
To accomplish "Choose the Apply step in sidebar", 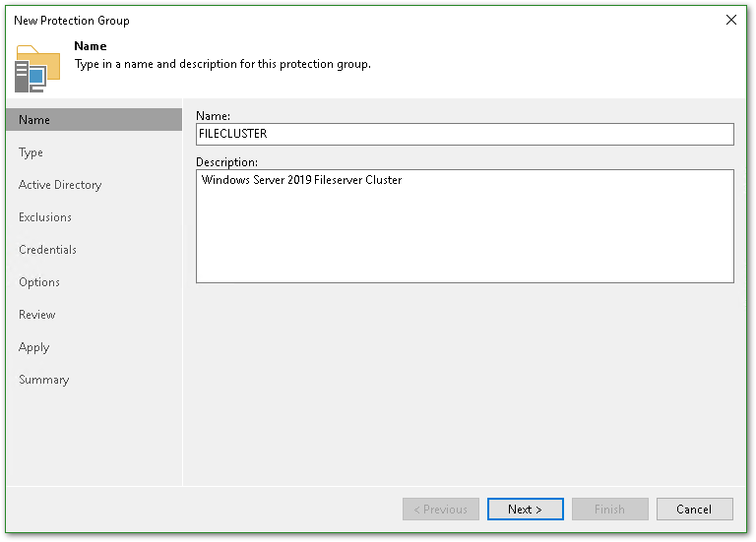I will coord(34,347).
